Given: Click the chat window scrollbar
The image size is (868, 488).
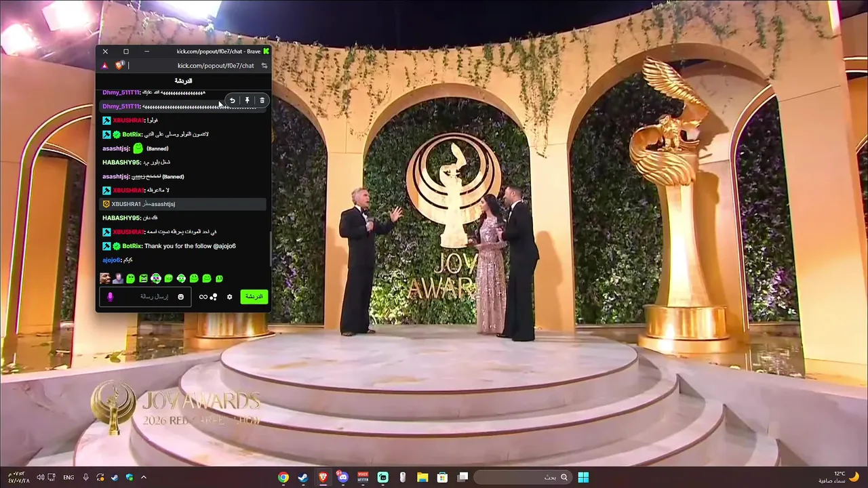Looking at the screenshot, I should 270,249.
